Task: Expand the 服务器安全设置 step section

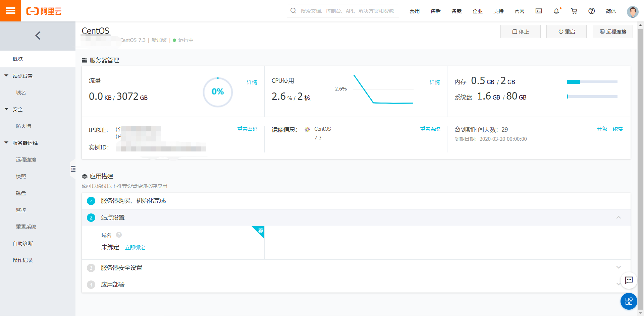Action: tap(619, 267)
